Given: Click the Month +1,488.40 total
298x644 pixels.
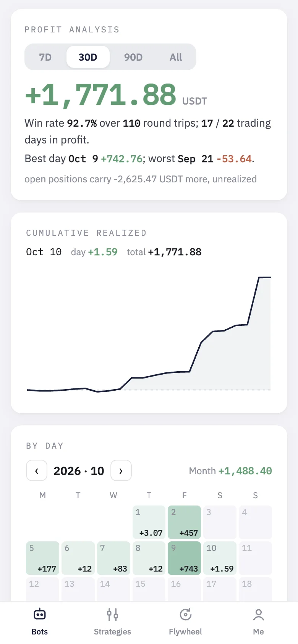Looking at the screenshot, I should pyautogui.click(x=230, y=471).
